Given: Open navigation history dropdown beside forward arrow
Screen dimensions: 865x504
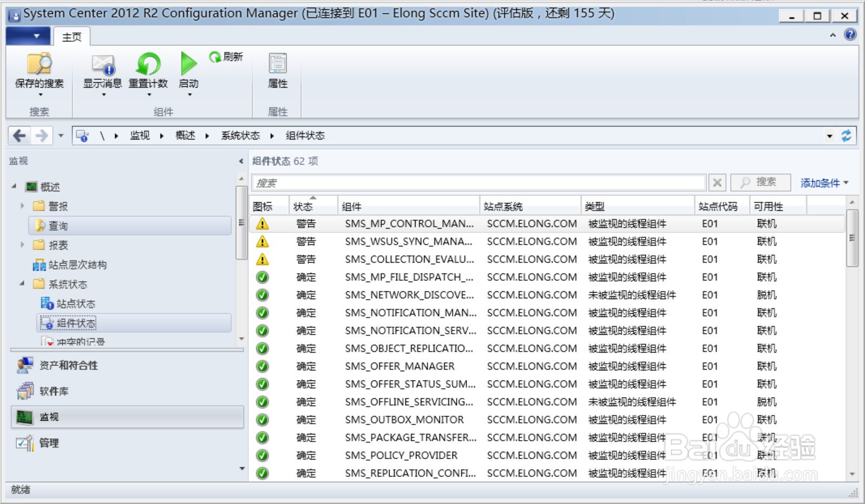Looking at the screenshot, I should click(61, 136).
